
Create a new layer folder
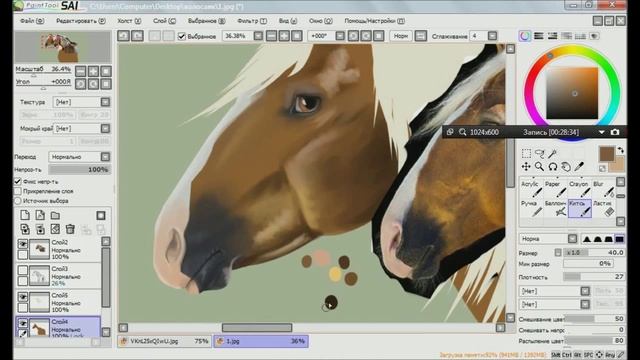click(55, 215)
